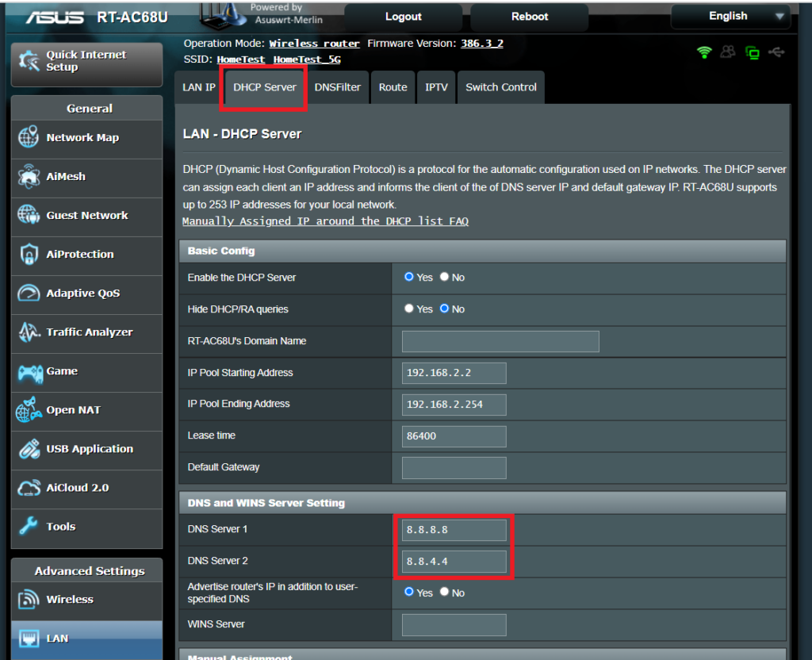Click the Lease time field
812x660 pixels.
click(x=454, y=436)
